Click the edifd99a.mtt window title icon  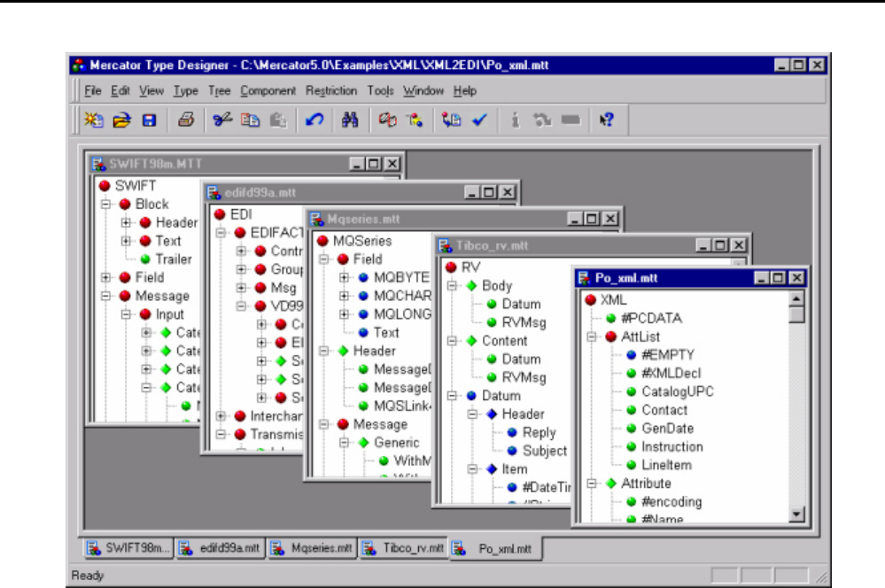(x=213, y=193)
